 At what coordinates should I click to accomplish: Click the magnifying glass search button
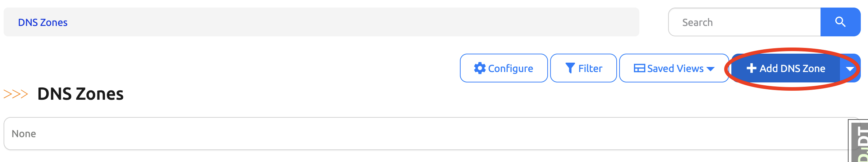[840, 22]
